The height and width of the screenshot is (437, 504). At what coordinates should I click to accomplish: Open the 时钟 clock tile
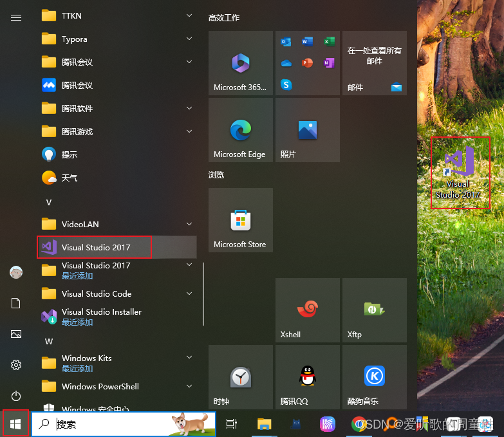click(241, 377)
